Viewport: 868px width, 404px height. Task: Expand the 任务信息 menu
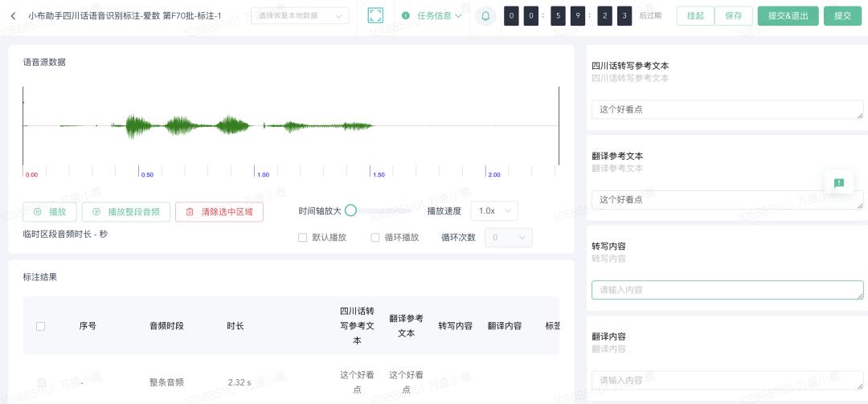[440, 16]
